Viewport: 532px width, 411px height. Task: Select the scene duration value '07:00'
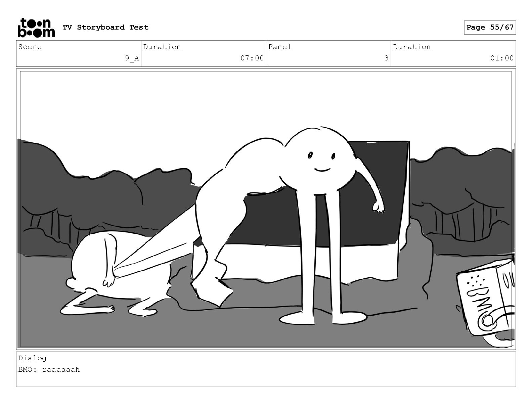(x=252, y=58)
